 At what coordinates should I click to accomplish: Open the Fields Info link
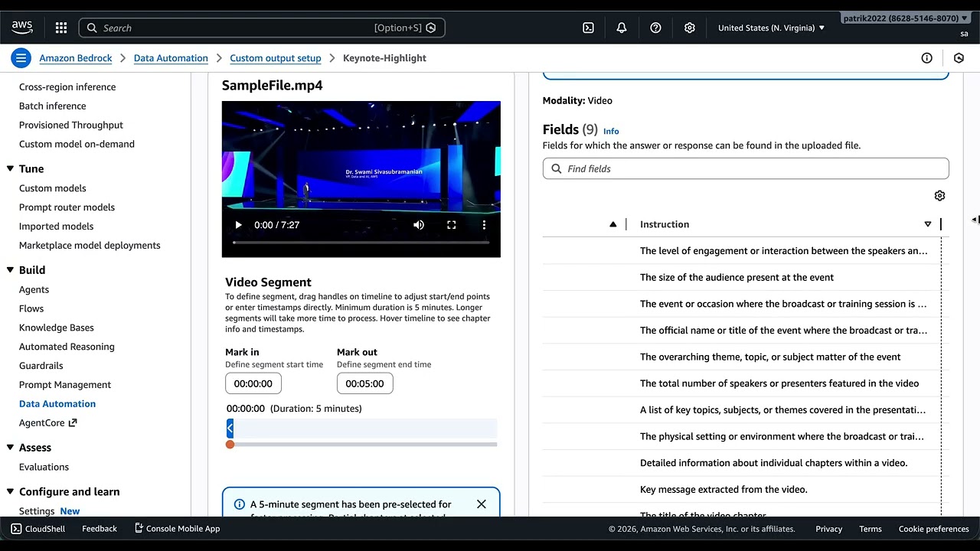(x=611, y=131)
